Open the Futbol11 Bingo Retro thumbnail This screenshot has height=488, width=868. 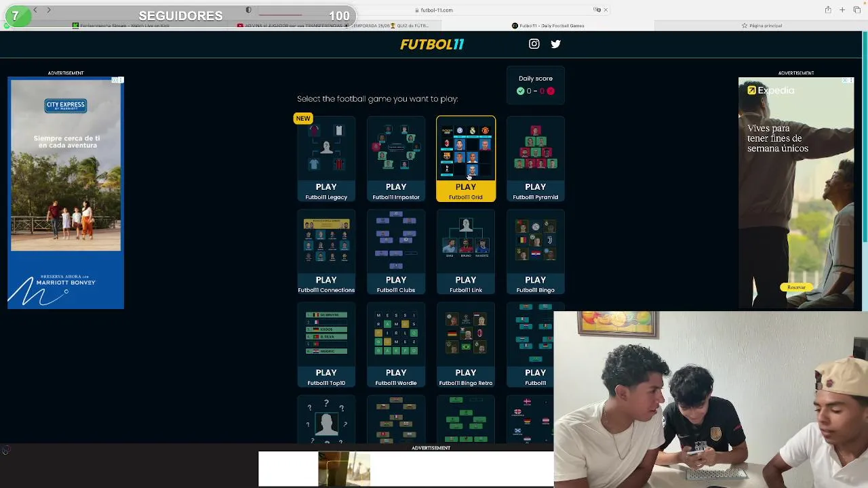click(x=466, y=333)
